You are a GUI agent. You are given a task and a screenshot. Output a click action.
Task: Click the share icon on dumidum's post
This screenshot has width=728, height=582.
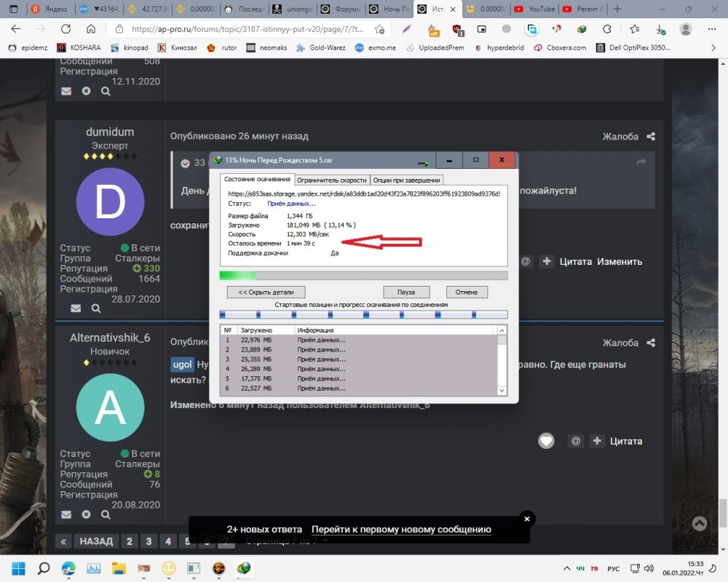pos(651,137)
